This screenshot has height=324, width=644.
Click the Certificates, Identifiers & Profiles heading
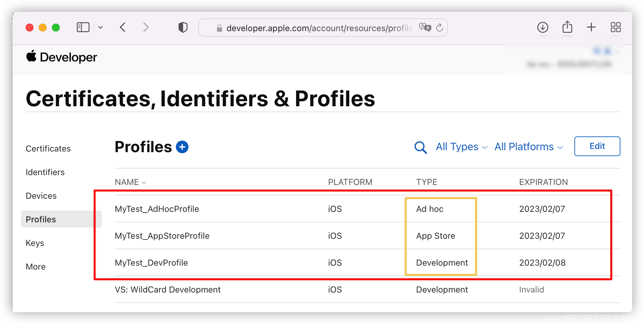click(201, 99)
